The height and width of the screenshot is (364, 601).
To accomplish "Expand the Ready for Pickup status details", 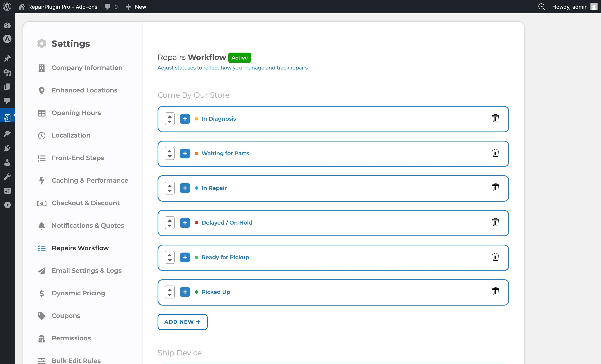I will click(185, 257).
